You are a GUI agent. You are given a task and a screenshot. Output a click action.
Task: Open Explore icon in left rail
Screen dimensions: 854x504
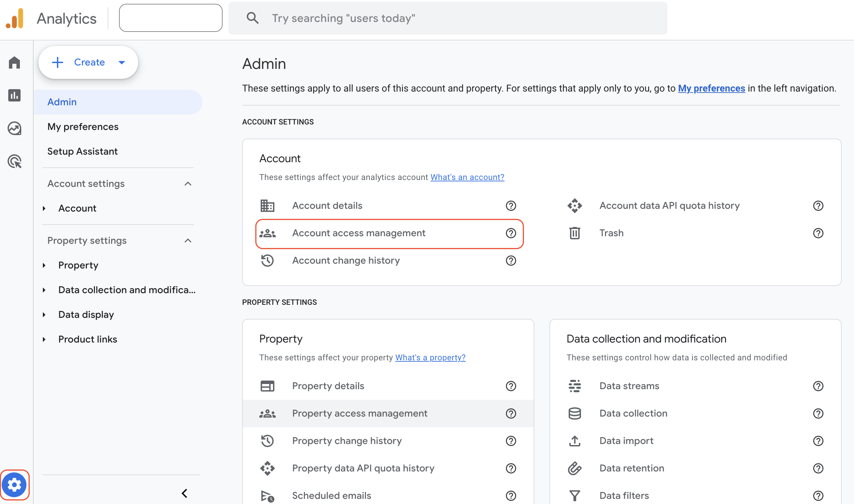[14, 128]
